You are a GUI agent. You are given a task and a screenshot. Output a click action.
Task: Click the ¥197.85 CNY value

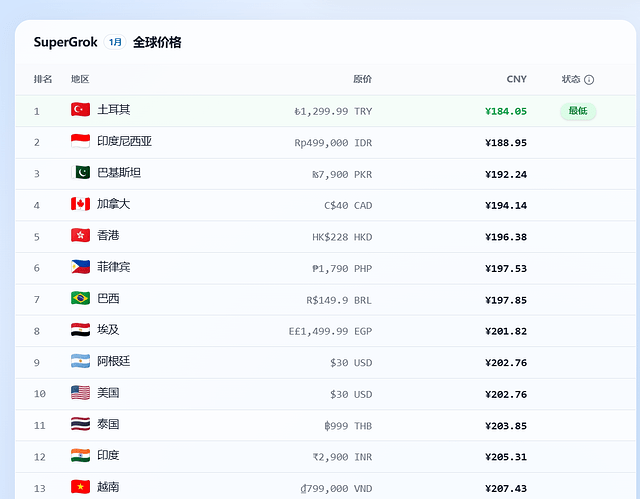click(506, 300)
